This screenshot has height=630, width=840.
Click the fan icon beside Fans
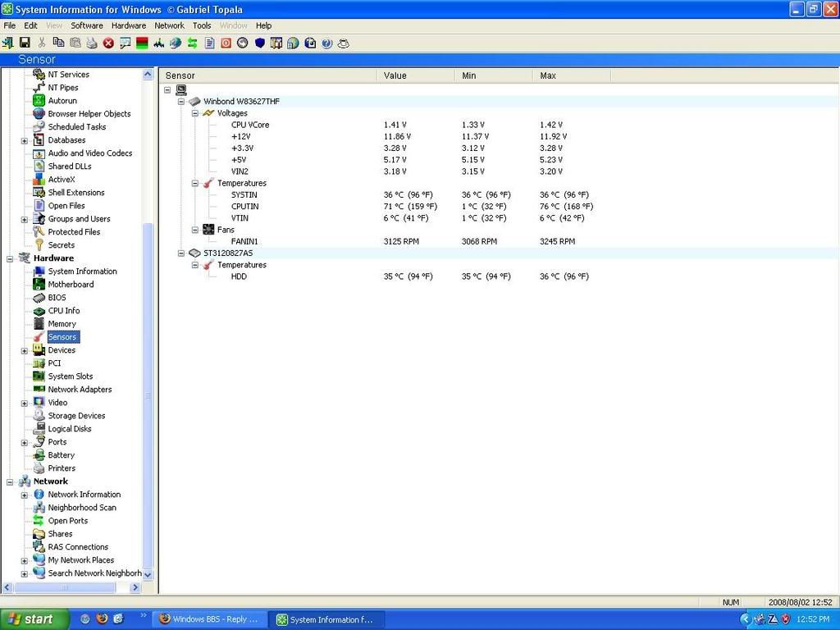pos(208,230)
